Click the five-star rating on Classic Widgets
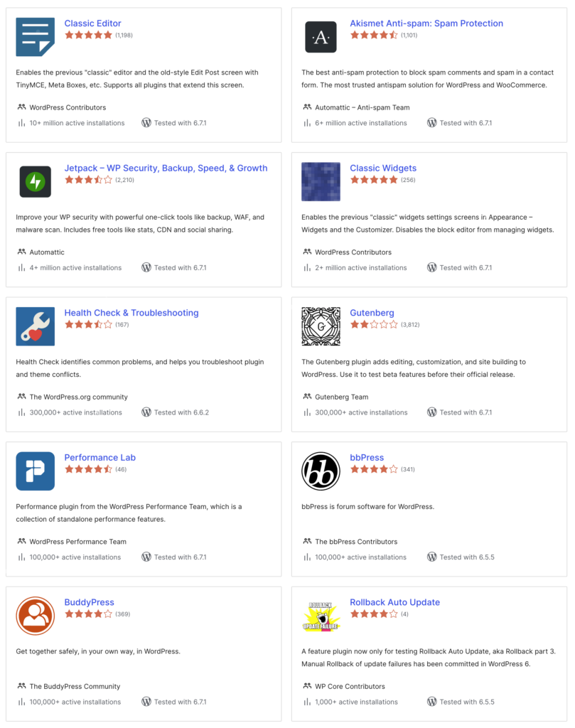Screen dimensions: 575x728 372,180
